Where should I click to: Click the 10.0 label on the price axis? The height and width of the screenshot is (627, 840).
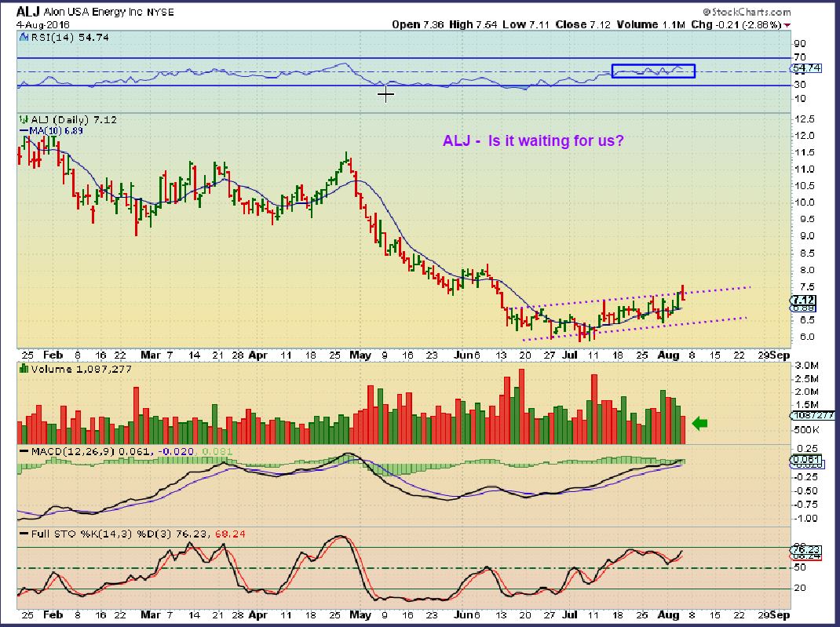click(x=805, y=202)
